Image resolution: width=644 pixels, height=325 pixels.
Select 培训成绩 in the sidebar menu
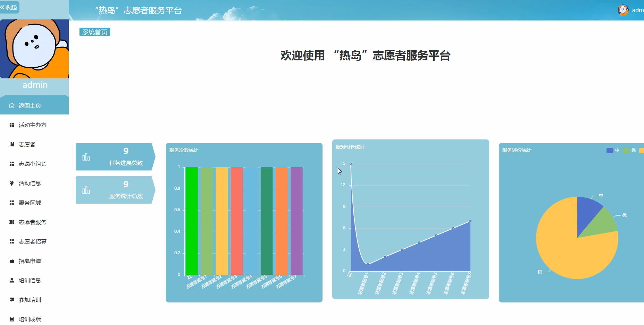pyautogui.click(x=30, y=319)
